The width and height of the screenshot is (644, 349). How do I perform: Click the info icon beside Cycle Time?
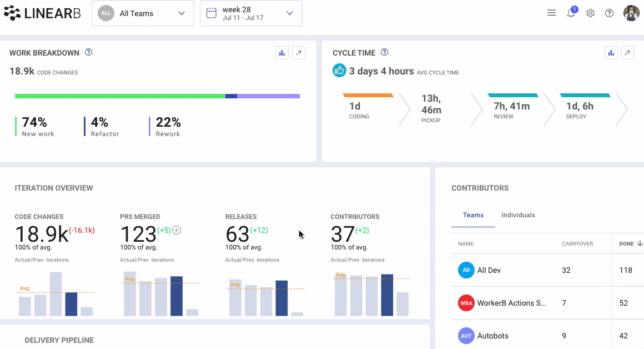click(384, 53)
